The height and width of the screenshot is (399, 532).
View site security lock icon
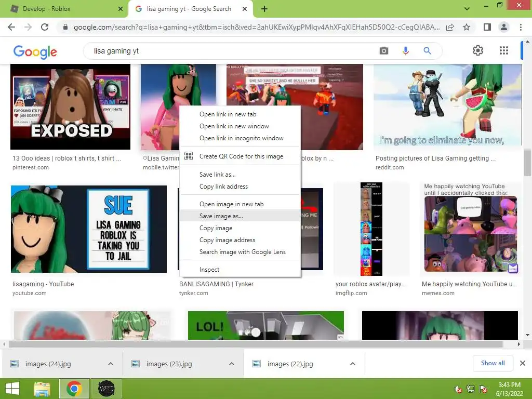click(x=65, y=27)
